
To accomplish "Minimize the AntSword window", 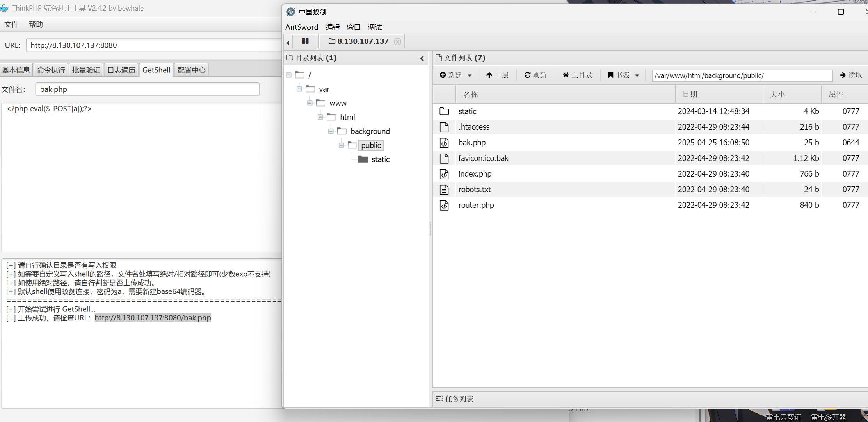I will pos(814,12).
